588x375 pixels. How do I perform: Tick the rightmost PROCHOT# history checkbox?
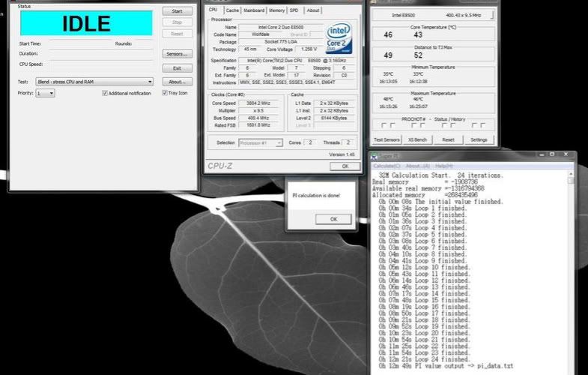483,125
